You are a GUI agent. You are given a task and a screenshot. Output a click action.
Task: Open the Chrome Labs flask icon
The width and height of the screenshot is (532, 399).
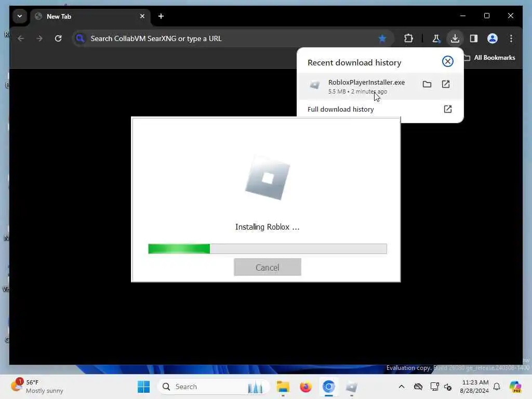point(436,38)
